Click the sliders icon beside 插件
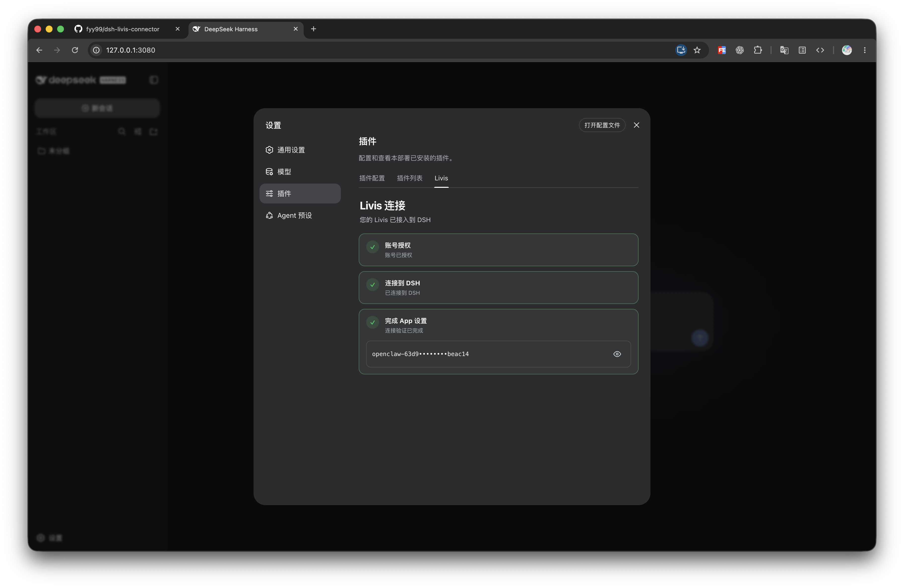Image resolution: width=904 pixels, height=588 pixels. point(269,194)
